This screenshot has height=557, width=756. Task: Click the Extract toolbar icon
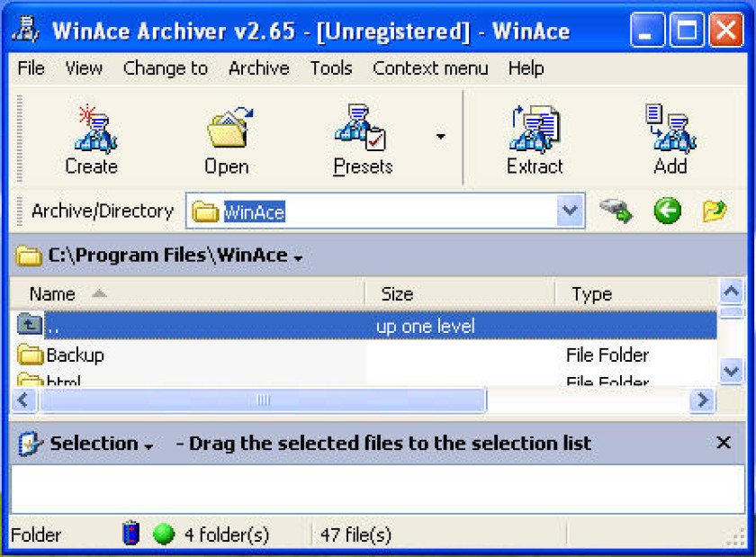pyautogui.click(x=535, y=129)
